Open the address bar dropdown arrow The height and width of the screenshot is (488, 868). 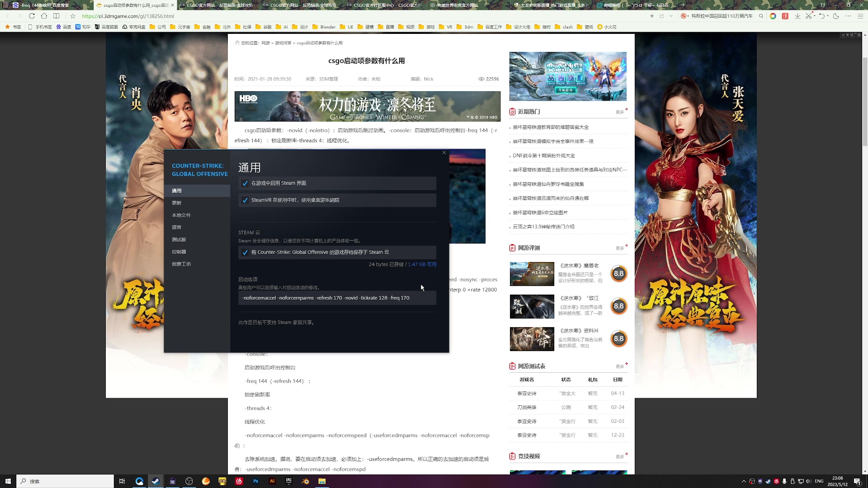coord(671,16)
